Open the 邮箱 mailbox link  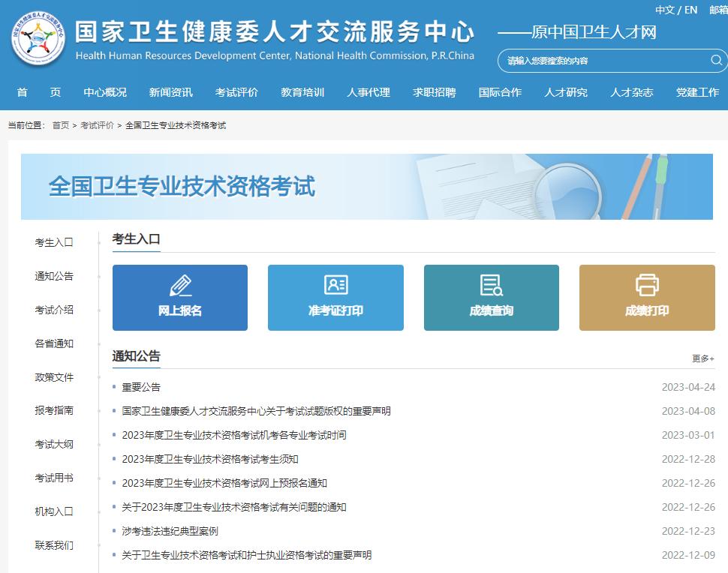pyautogui.click(x=718, y=9)
